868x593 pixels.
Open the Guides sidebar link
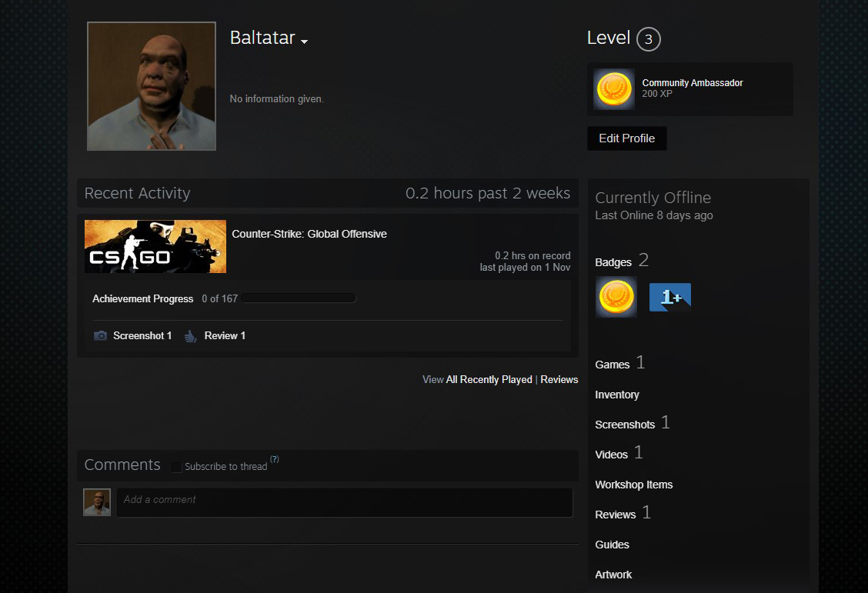tap(613, 545)
